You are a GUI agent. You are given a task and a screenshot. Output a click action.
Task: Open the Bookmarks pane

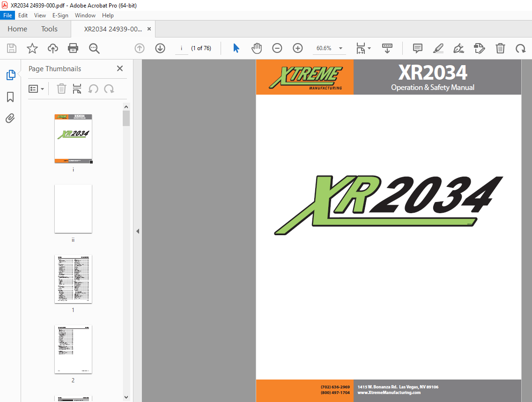[x=10, y=97]
